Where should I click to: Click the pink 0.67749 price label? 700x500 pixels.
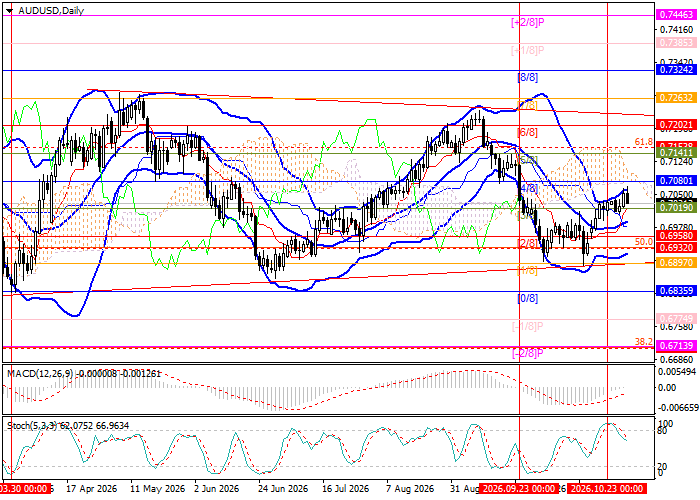coord(676,319)
